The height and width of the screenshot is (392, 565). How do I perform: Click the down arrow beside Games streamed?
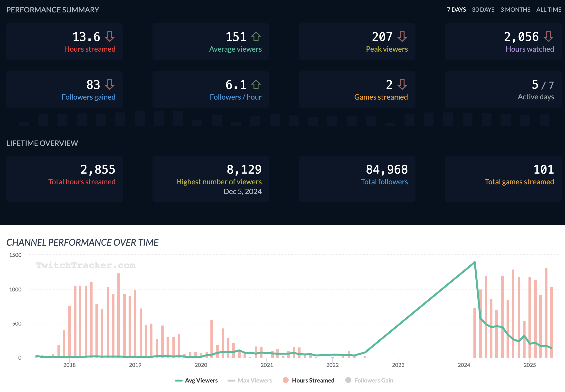tap(402, 84)
